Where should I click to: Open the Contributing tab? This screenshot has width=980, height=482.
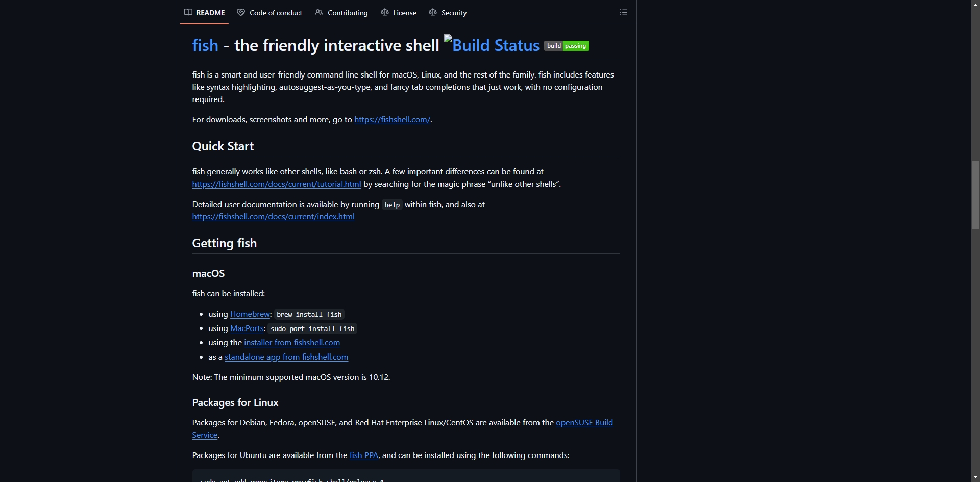(x=341, y=12)
